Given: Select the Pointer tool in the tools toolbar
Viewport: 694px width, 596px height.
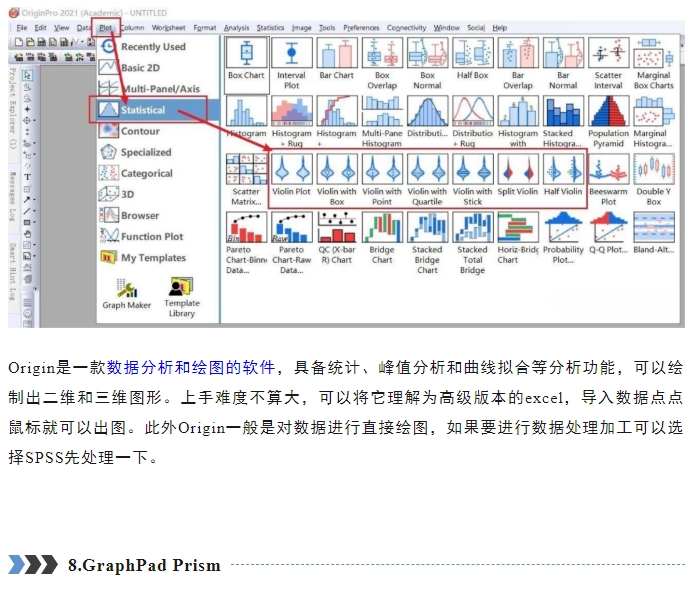Looking at the screenshot, I should point(27,75).
